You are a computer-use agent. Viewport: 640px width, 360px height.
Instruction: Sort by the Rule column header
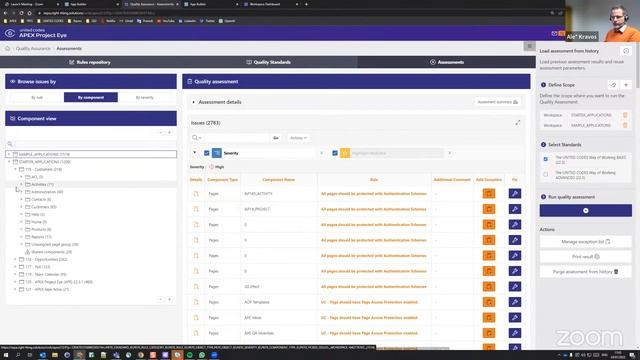coord(373,180)
